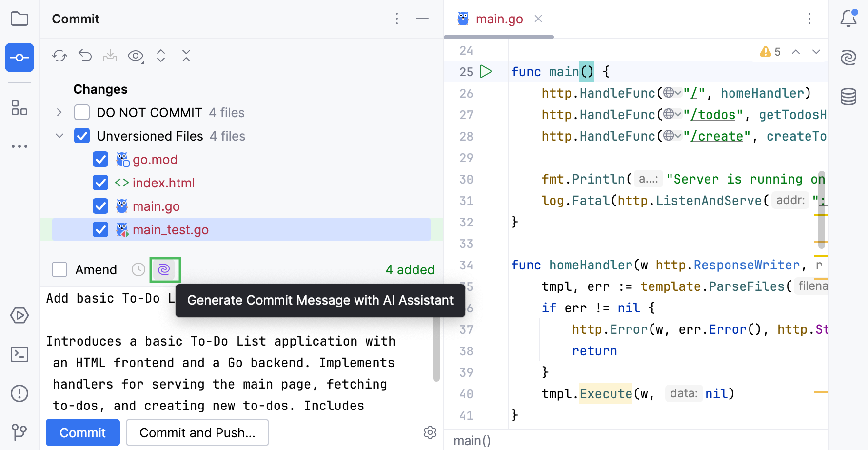Screen dimensions: 868x450
Task: Close the main.go editor tab
Action: click(x=538, y=19)
